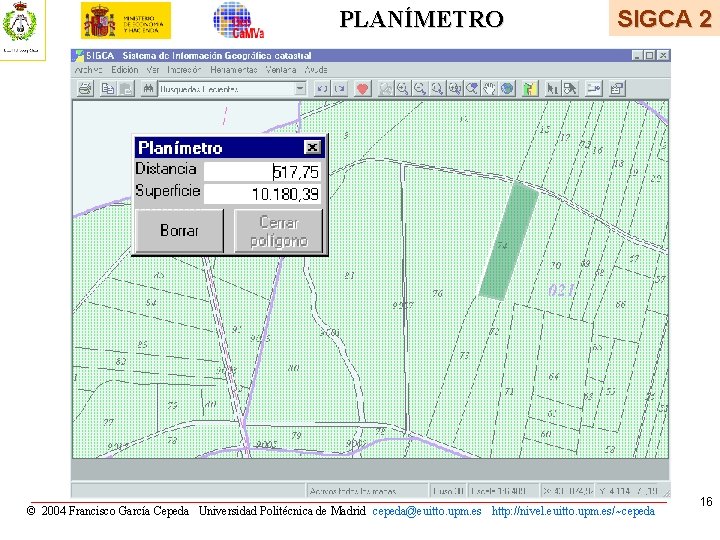The width and height of the screenshot is (720, 540).
Task: Maximize the SIGCA window
Action: pos(649,56)
